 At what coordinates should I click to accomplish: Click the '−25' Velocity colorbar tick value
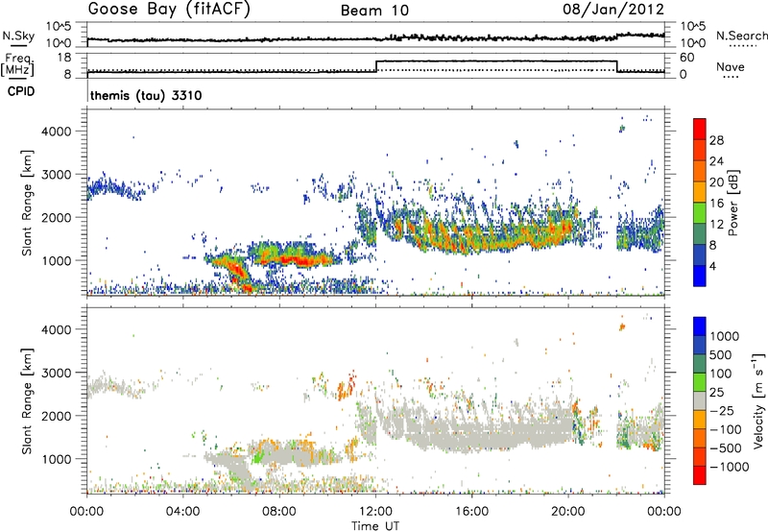[x=722, y=410]
